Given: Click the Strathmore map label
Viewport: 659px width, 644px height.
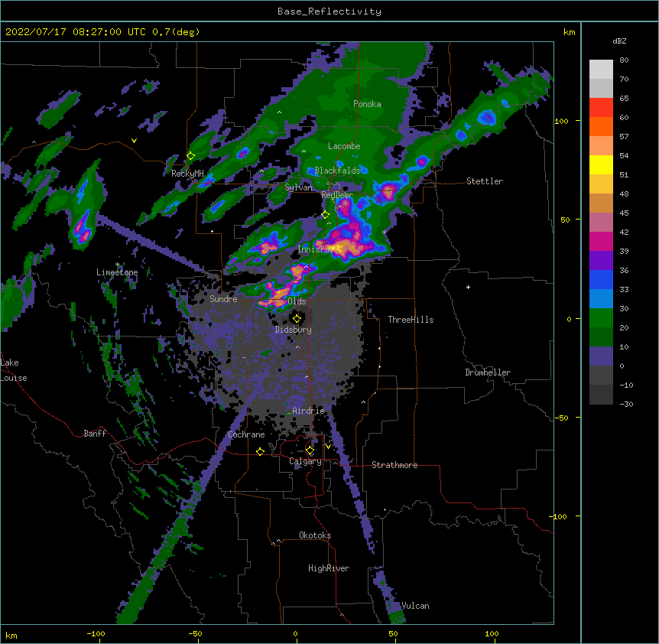Looking at the screenshot, I should (394, 465).
